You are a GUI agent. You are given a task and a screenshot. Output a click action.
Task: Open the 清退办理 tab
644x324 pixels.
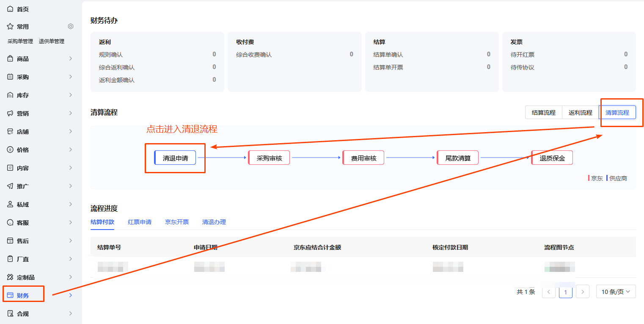pyautogui.click(x=214, y=222)
